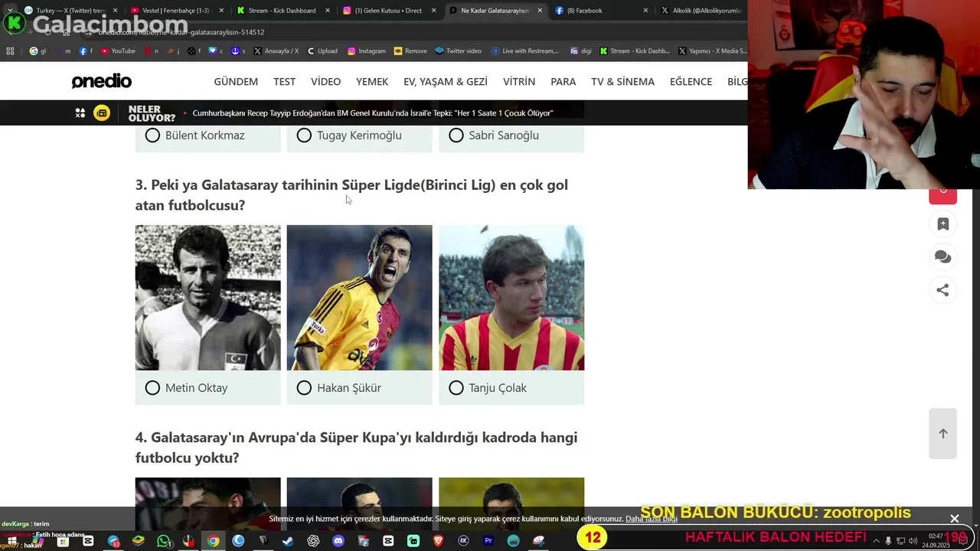This screenshot has width=980, height=551.
Task: Open the digi bookmark
Action: pos(581,51)
